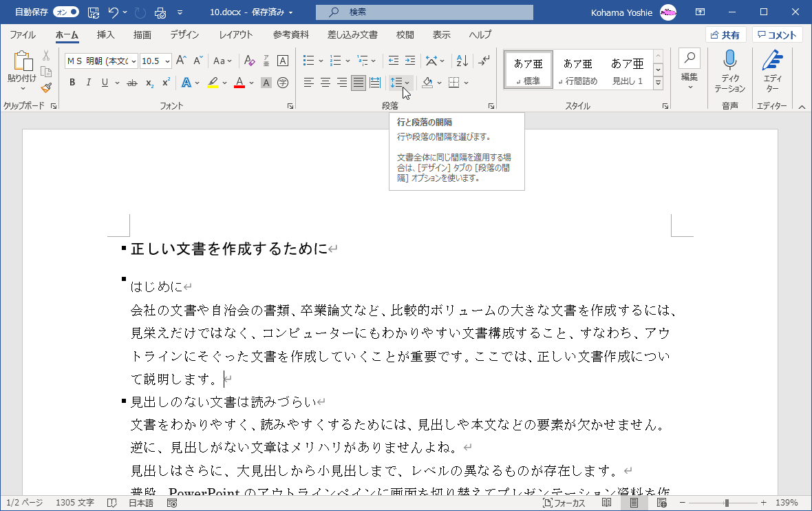Viewport: 812px width, 511px height.
Task: Decrease paragraph indent
Action: (394, 61)
